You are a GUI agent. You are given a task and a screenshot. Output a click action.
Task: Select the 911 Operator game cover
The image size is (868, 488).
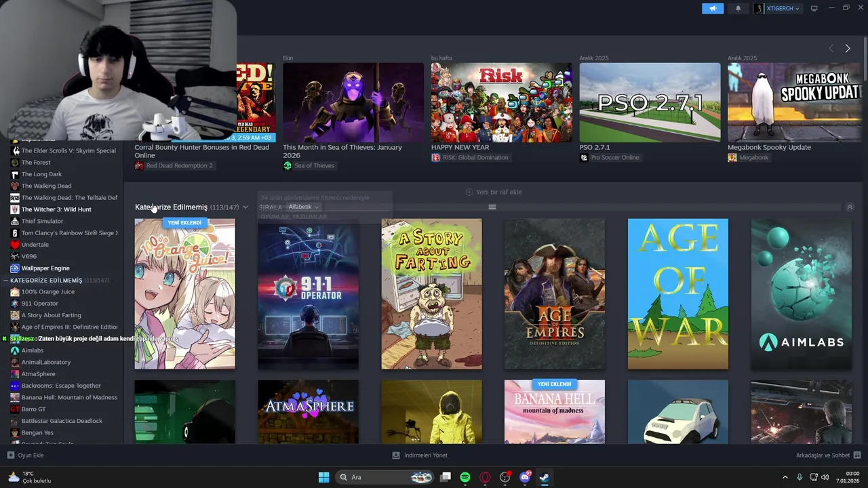point(309,294)
